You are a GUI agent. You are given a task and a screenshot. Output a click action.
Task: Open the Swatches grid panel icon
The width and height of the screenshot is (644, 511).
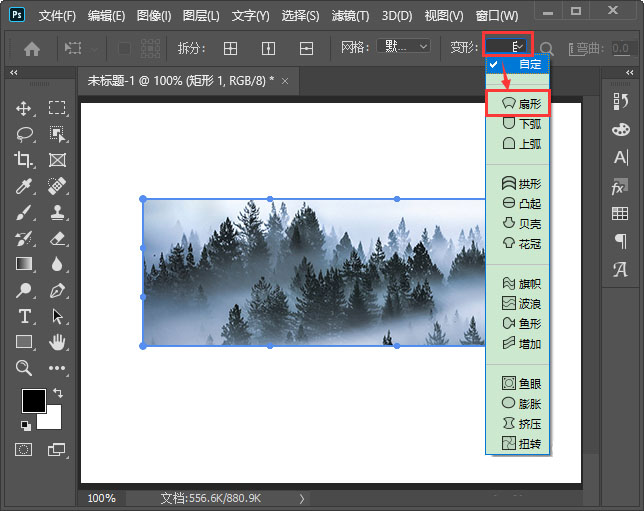(x=620, y=214)
